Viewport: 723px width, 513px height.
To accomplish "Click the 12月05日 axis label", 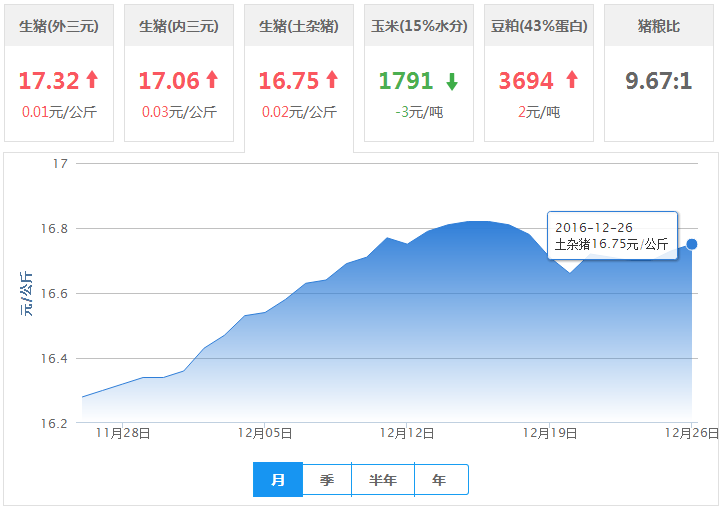I will (x=265, y=433).
